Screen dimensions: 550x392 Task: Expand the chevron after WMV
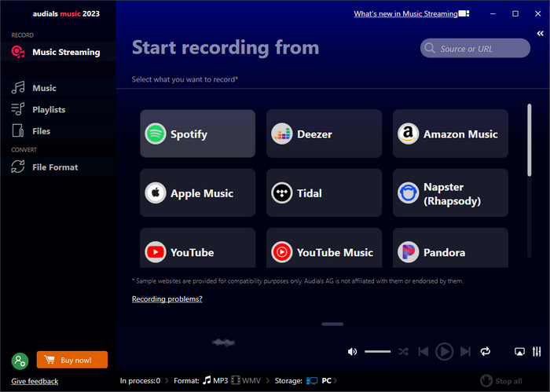pos(268,381)
